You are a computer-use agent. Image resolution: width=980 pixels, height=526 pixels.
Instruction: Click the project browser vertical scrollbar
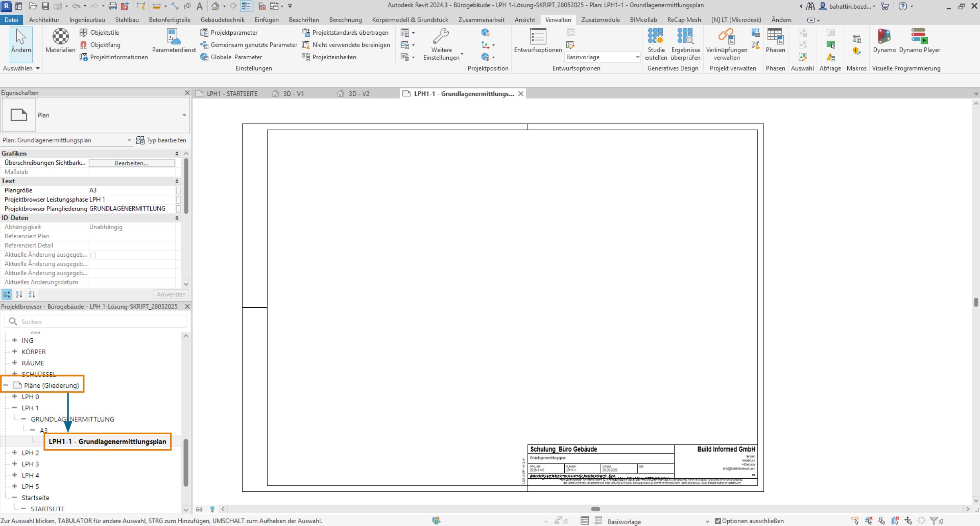(x=186, y=463)
